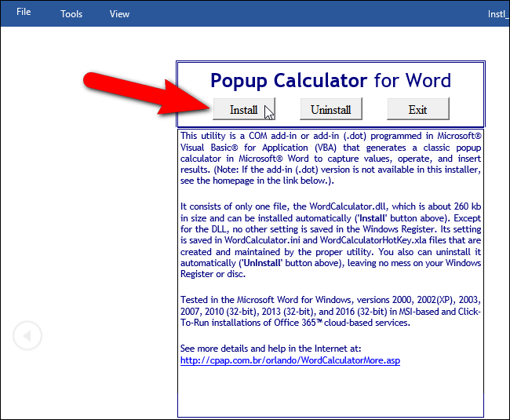Open the Tools menu

point(71,14)
